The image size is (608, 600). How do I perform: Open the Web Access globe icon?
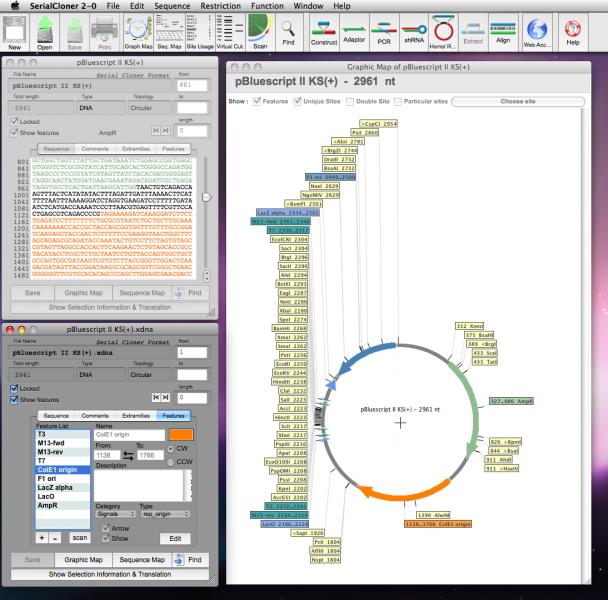(x=537, y=33)
